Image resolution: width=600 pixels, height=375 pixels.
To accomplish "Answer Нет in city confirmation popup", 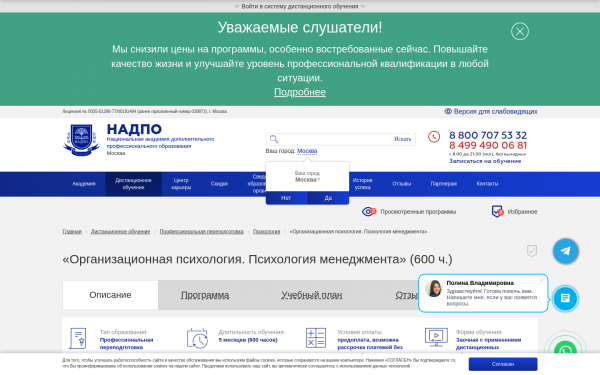I will click(x=286, y=198).
